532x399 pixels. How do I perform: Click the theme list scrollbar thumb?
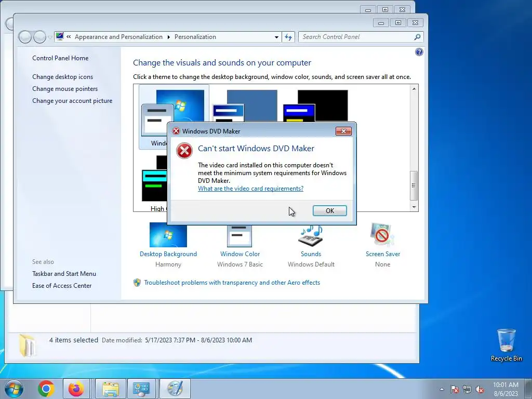tap(414, 185)
